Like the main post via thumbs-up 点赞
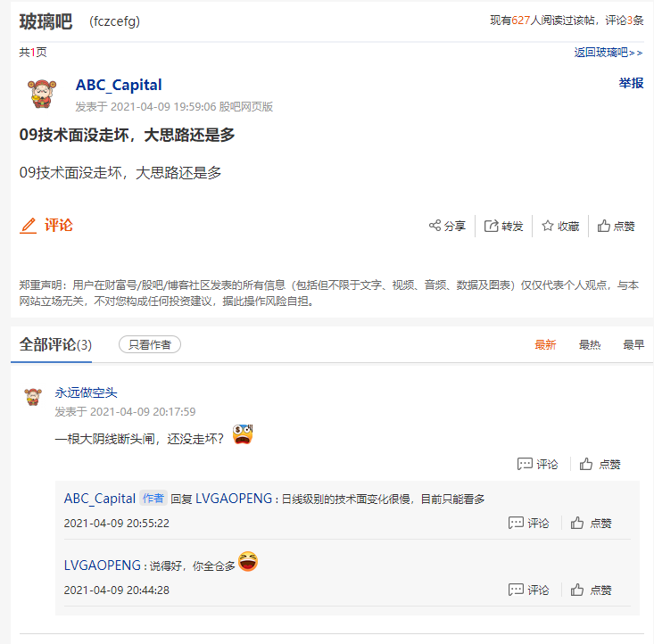This screenshot has width=654, height=644. point(616,226)
